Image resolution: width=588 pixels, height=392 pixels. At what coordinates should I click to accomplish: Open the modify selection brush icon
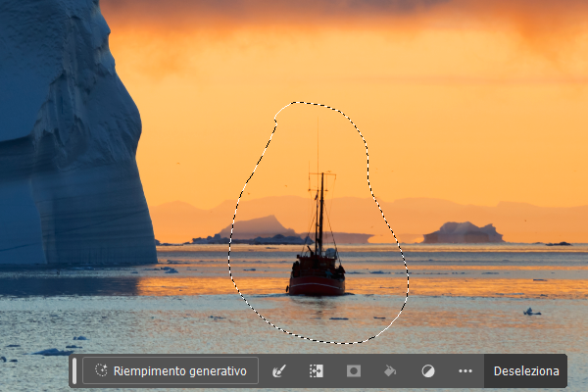[x=279, y=371]
